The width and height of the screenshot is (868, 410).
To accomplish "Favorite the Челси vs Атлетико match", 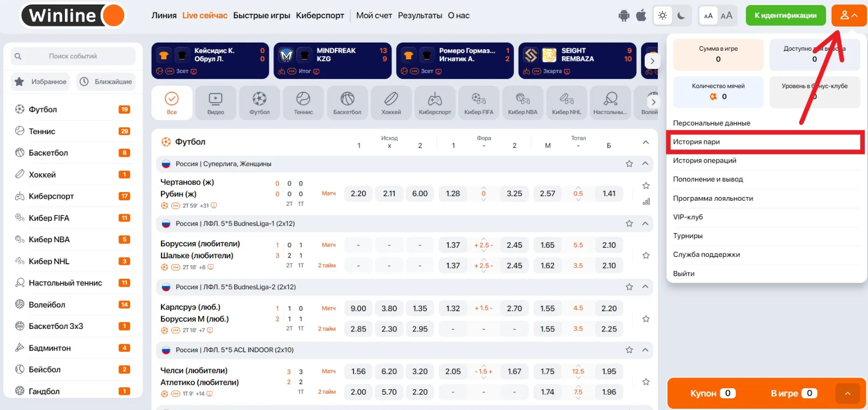I will click(x=646, y=382).
